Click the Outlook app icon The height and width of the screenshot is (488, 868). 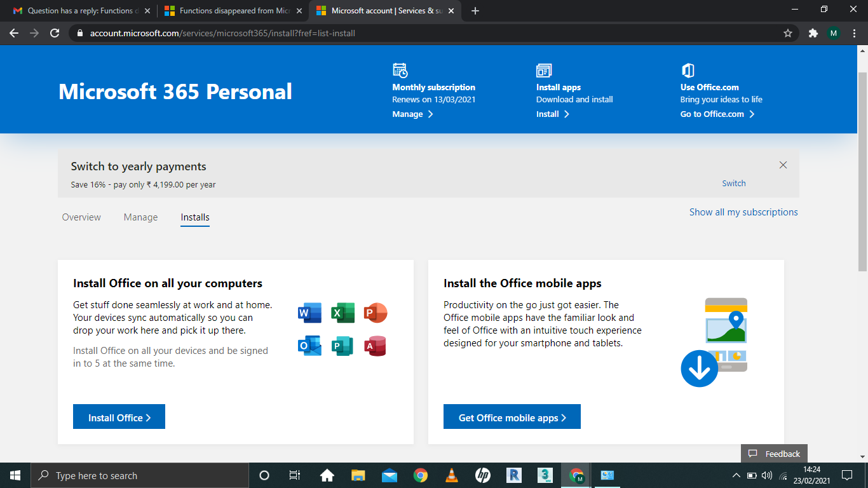(x=309, y=346)
